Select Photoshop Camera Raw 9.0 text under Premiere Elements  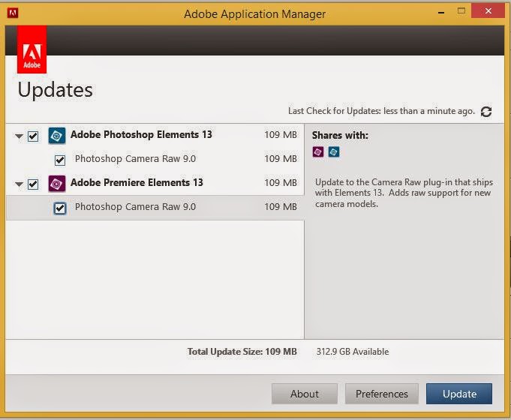click(135, 206)
